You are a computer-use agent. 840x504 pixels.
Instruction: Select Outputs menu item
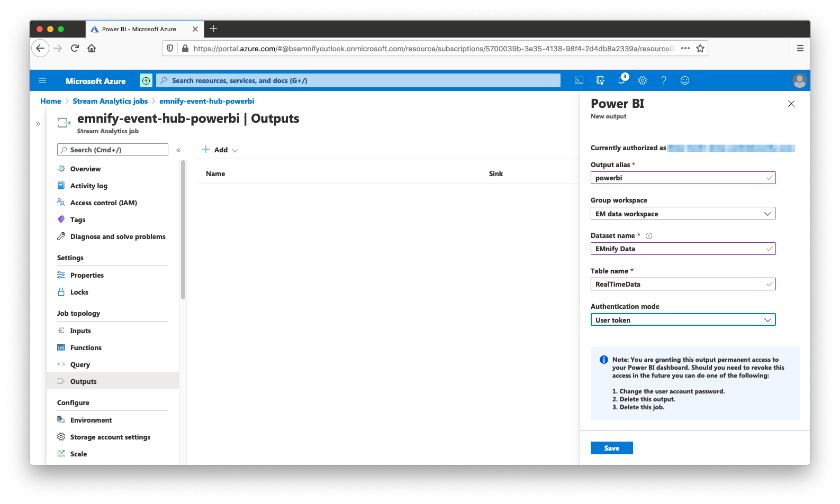(113, 381)
